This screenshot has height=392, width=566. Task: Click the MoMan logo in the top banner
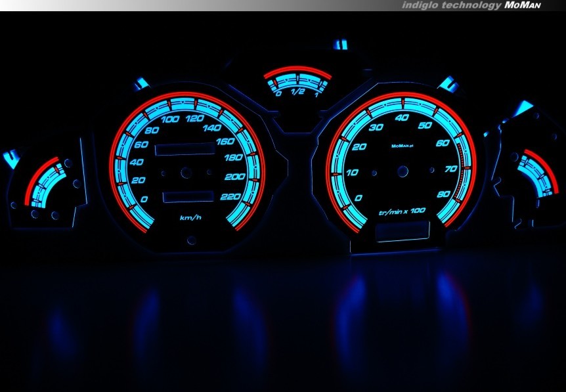522,5
